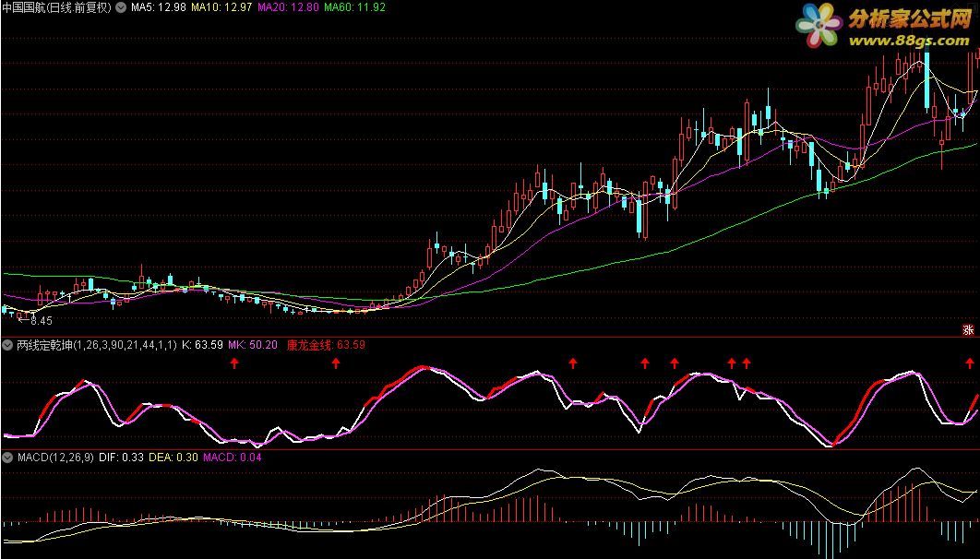Click the DIF: 0.33 value

[121, 458]
